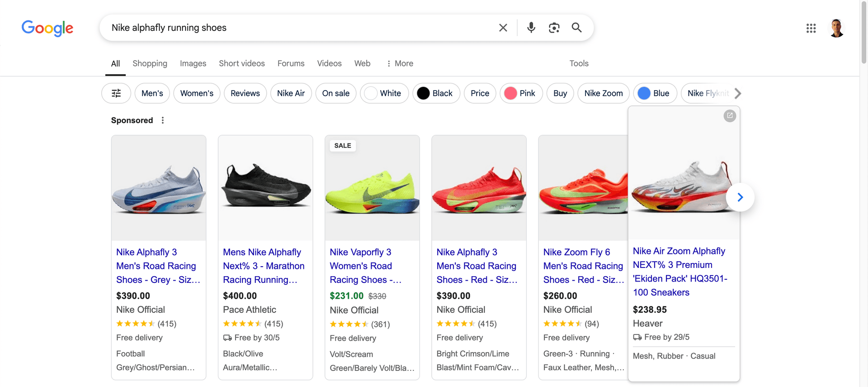Start voice search with microphone icon
The image size is (868, 387).
pos(531,28)
